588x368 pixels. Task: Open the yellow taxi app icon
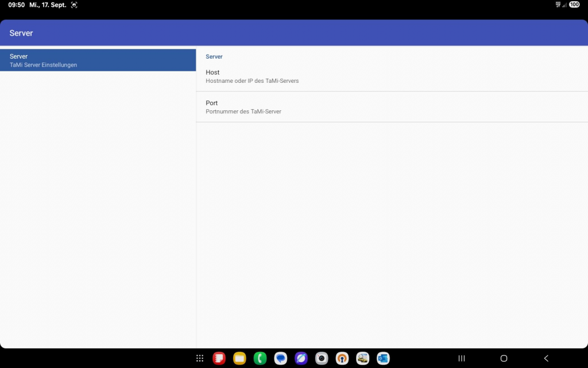362,358
